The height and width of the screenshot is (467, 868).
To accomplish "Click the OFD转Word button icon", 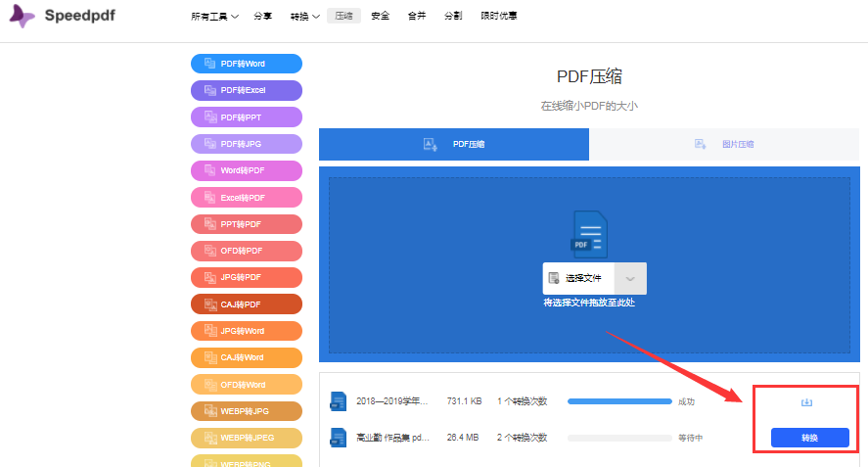I will [x=209, y=385].
